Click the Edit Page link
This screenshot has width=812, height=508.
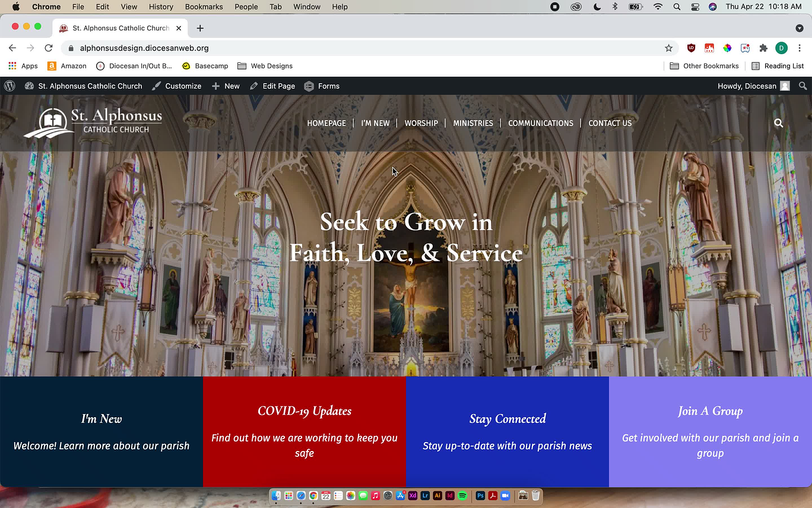click(272, 86)
